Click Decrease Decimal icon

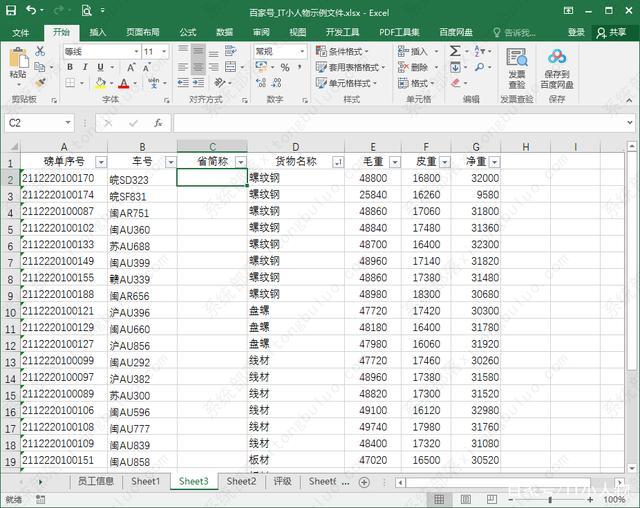coord(276,83)
